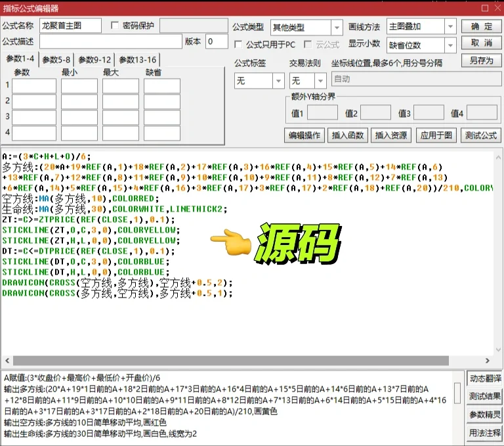Click the 版本 number field
The image size is (504, 446).
217,41
